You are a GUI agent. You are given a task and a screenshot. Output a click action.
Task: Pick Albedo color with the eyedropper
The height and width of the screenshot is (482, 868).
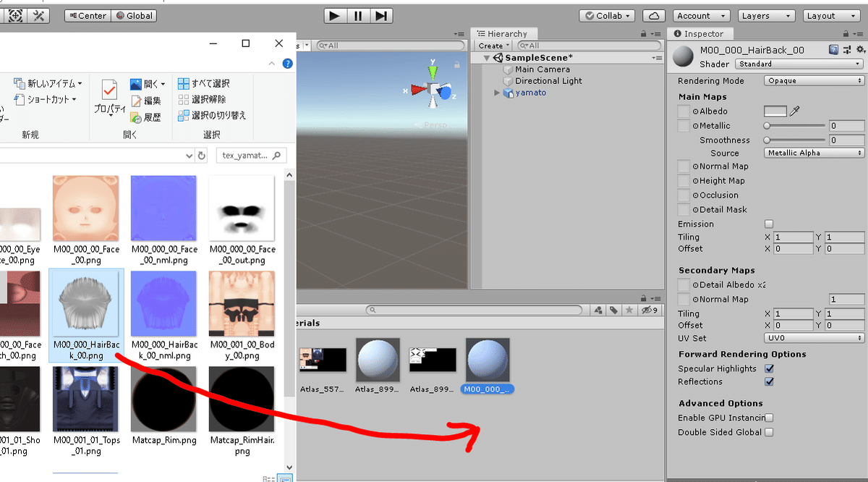(794, 111)
